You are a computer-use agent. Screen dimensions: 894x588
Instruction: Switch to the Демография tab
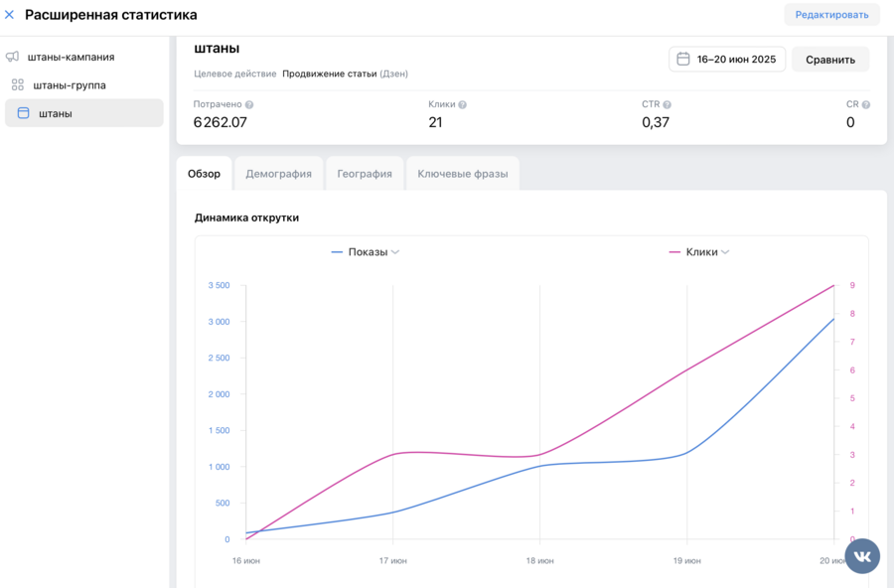(278, 174)
